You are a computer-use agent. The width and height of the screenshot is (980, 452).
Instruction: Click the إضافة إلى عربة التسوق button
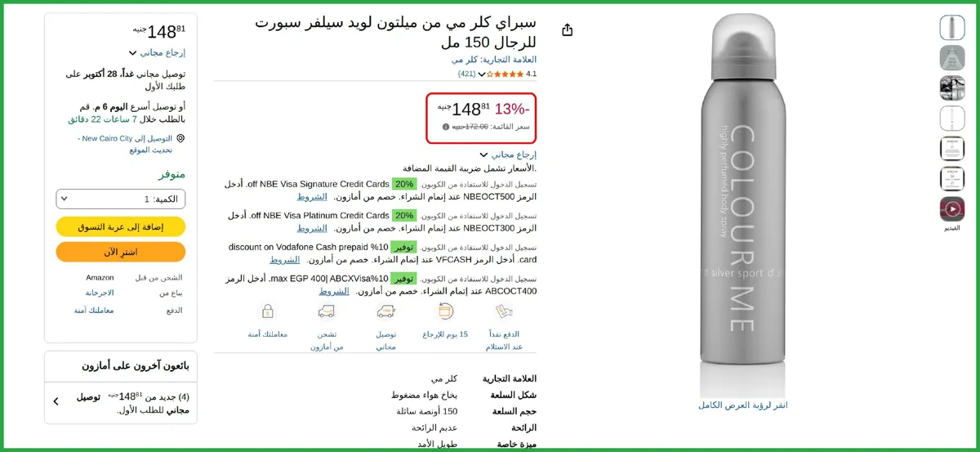click(121, 226)
